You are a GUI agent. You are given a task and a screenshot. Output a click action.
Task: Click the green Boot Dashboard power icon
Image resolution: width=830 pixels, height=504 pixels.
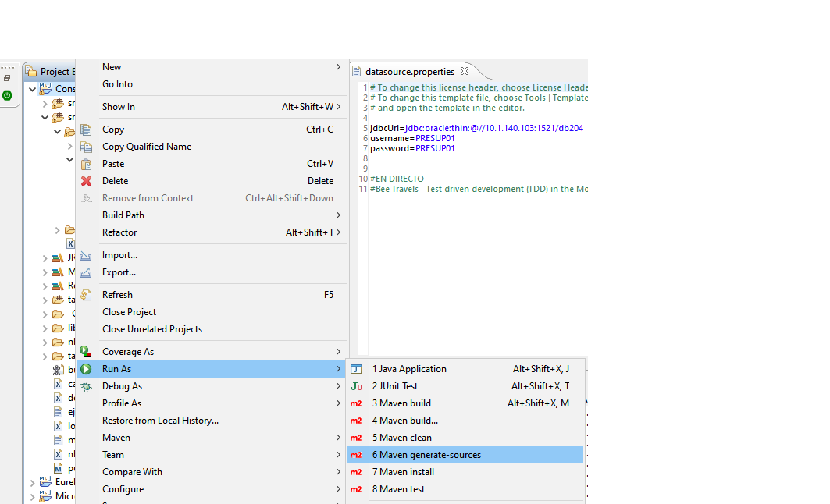pos(7,95)
